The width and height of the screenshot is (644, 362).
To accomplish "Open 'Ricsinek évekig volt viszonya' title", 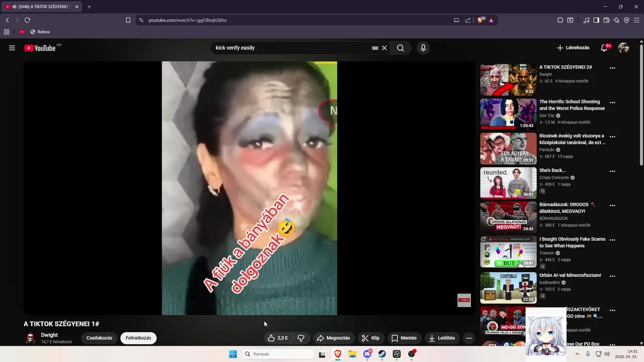I will (x=573, y=139).
